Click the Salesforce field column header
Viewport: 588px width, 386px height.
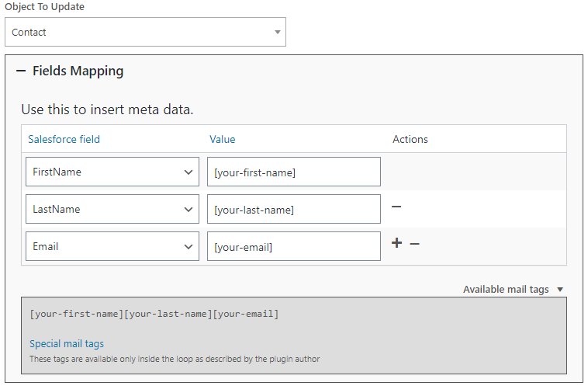point(64,140)
